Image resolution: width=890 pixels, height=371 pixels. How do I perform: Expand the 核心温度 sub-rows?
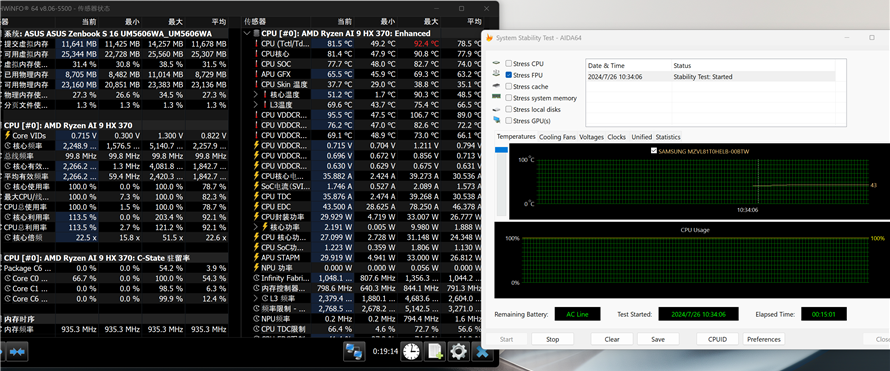[256, 95]
